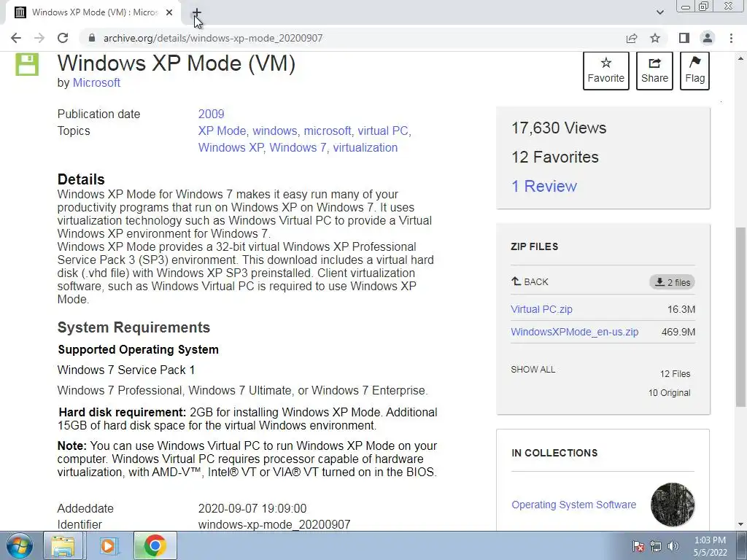This screenshot has height=560, width=747.
Task: Open the XP Mode topic link
Action: (x=222, y=131)
